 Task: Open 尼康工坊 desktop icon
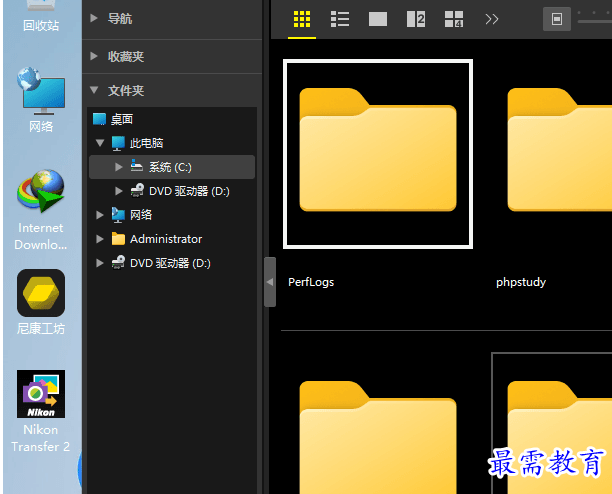41,302
